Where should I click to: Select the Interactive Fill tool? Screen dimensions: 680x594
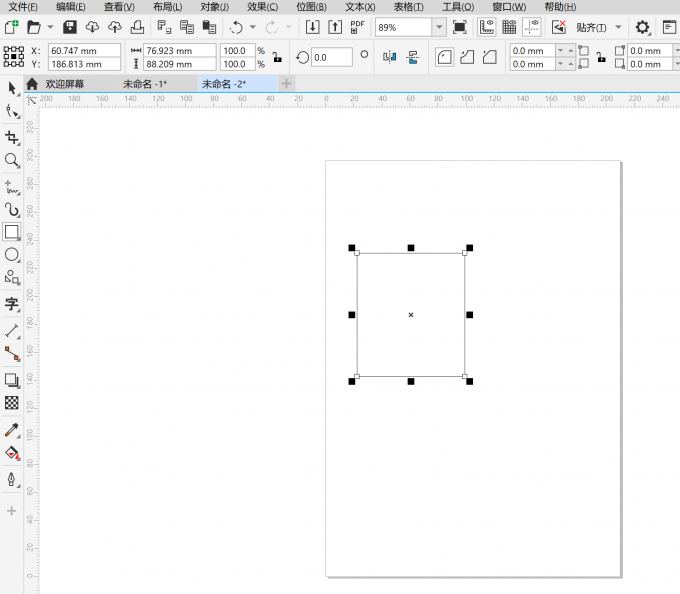click(x=12, y=453)
